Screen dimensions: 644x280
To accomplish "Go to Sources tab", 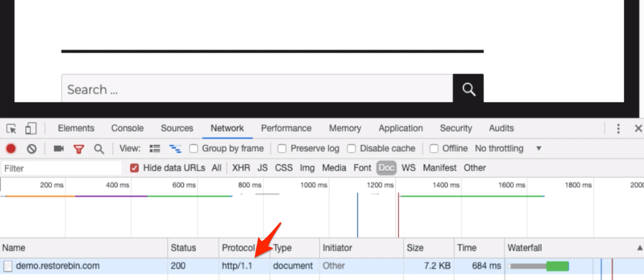I will click(x=177, y=129).
